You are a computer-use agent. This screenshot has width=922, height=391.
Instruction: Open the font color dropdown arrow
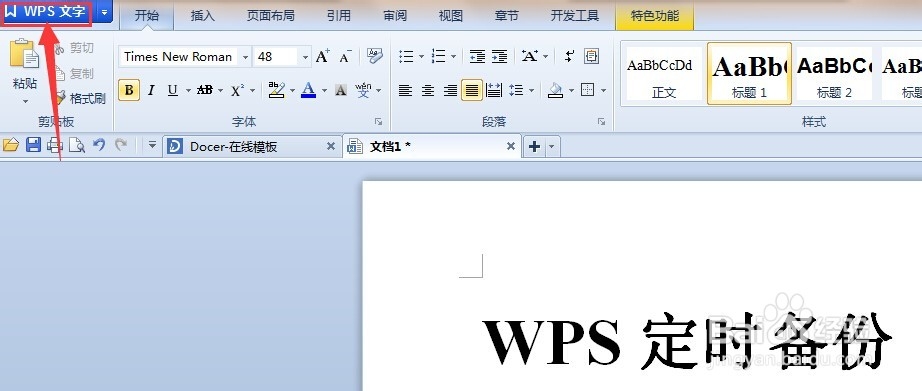point(324,91)
